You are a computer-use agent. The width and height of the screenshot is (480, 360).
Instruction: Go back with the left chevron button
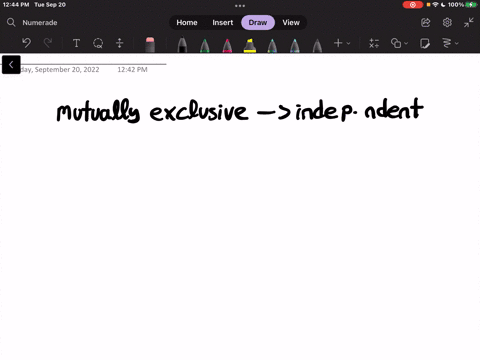pos(11,64)
